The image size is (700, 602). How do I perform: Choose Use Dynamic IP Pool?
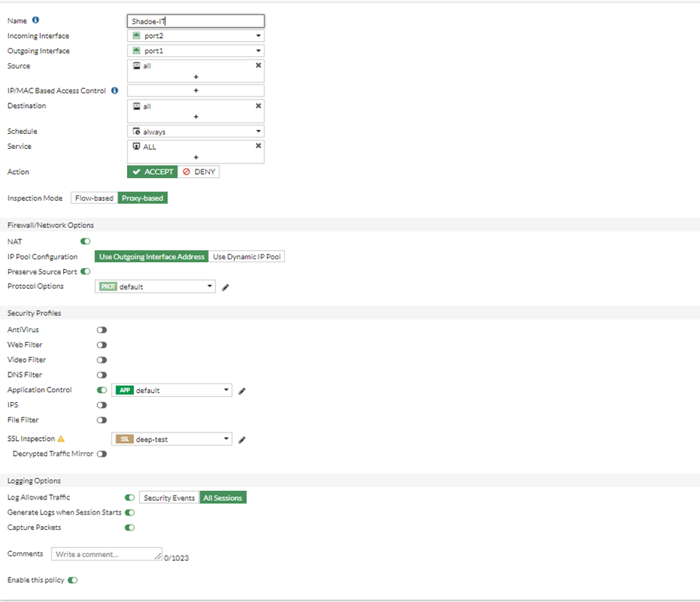pos(248,256)
